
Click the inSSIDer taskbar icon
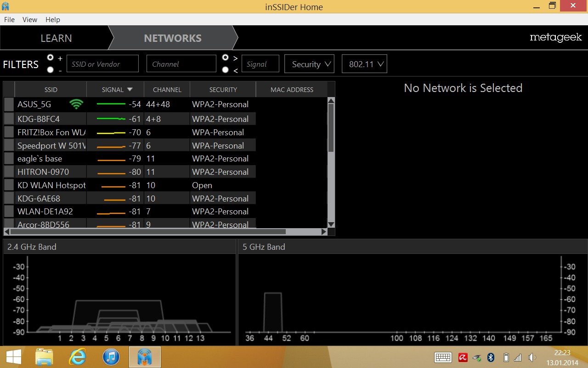click(145, 356)
